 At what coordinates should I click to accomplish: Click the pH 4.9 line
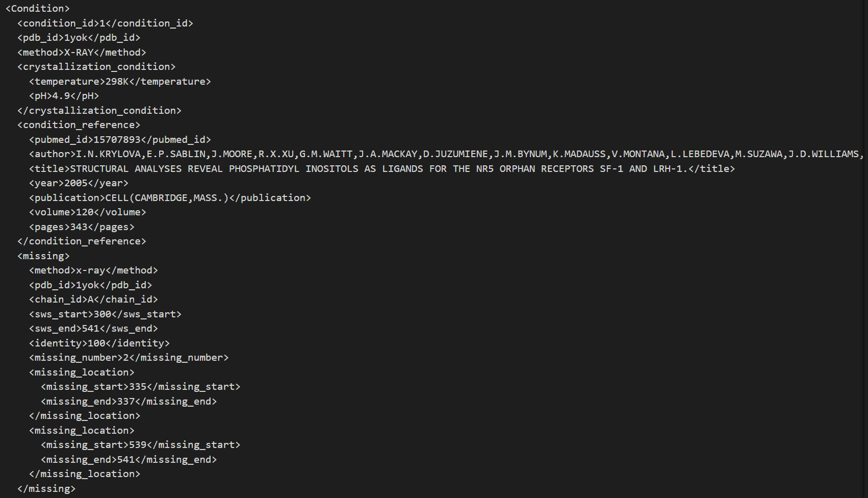pos(64,96)
